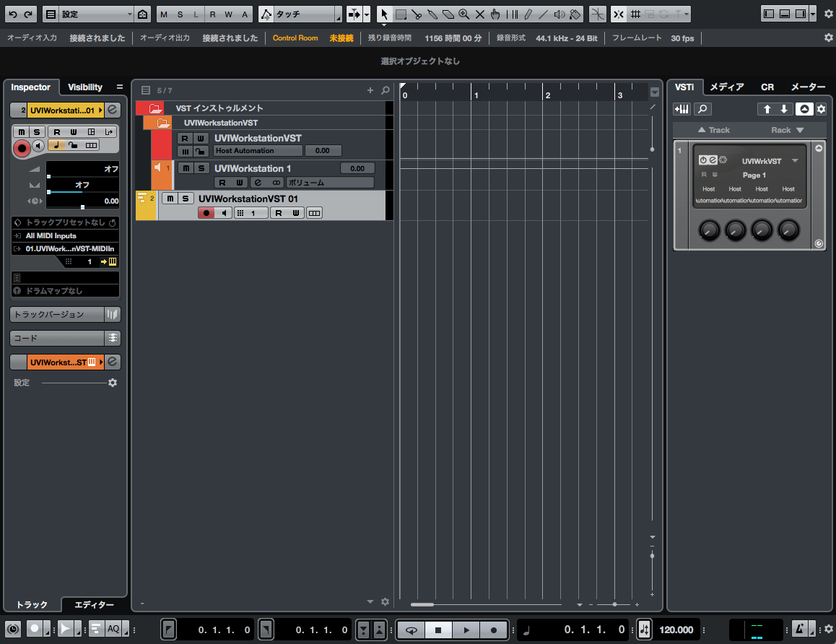Solo the UVIWorkstation 1 channel

(x=201, y=168)
